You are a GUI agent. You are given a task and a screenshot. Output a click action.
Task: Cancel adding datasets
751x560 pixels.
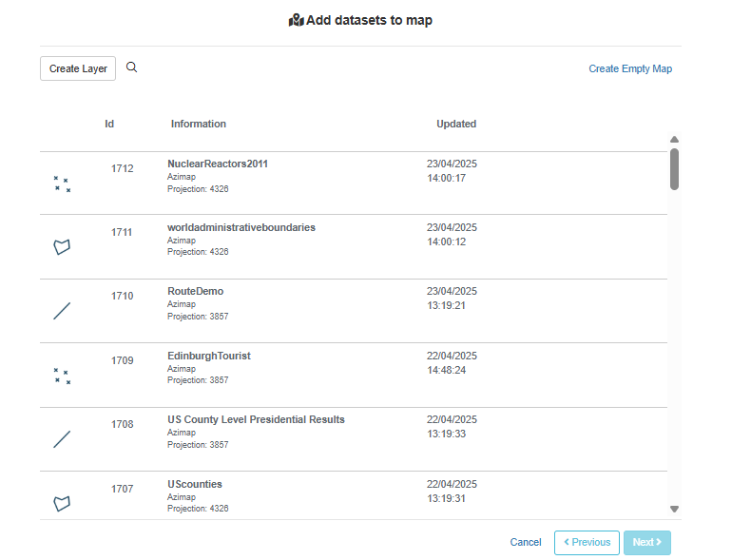click(526, 542)
